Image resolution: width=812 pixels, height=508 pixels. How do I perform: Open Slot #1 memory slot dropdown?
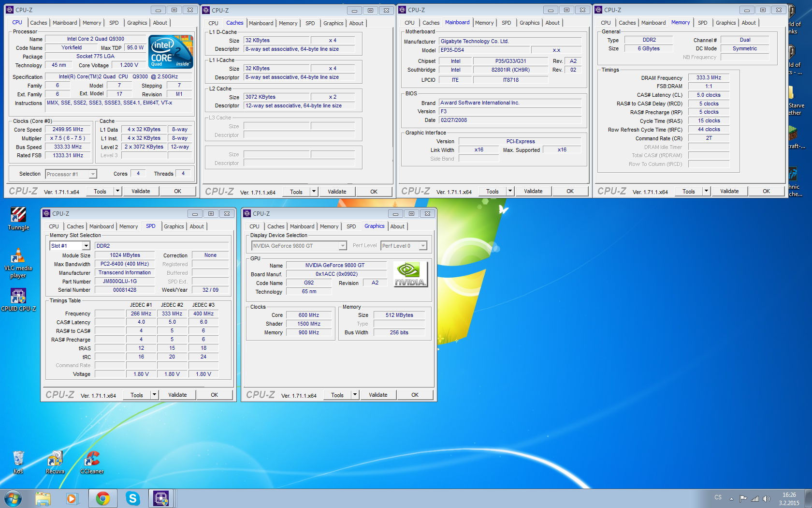click(x=86, y=246)
